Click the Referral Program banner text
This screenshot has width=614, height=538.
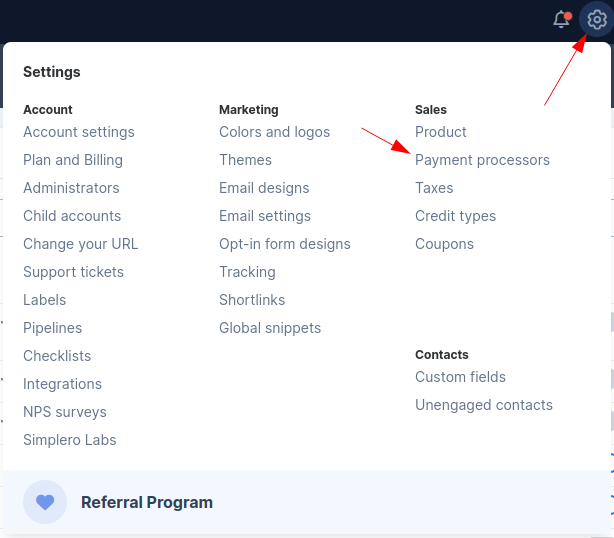[147, 502]
